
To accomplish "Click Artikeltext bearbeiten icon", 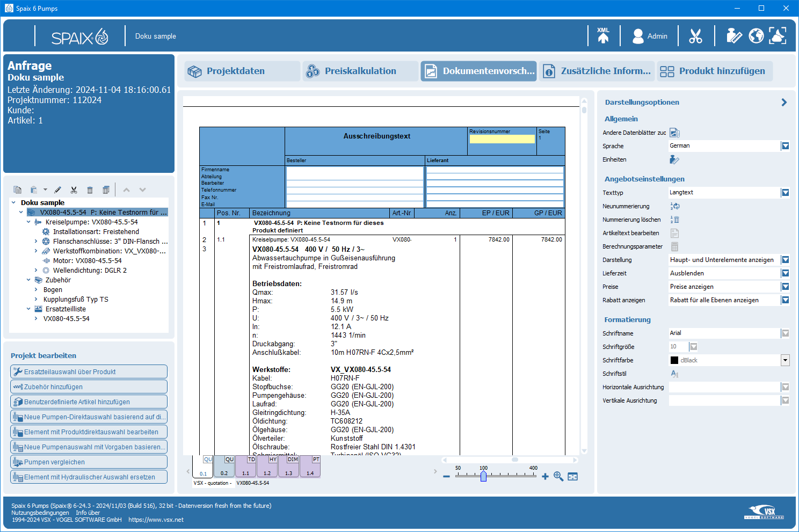I will 674,233.
